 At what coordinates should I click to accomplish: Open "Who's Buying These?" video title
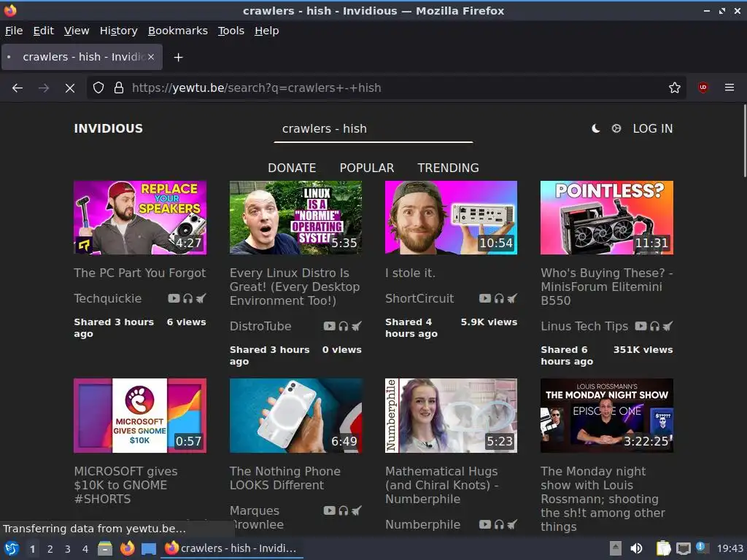[606, 287]
